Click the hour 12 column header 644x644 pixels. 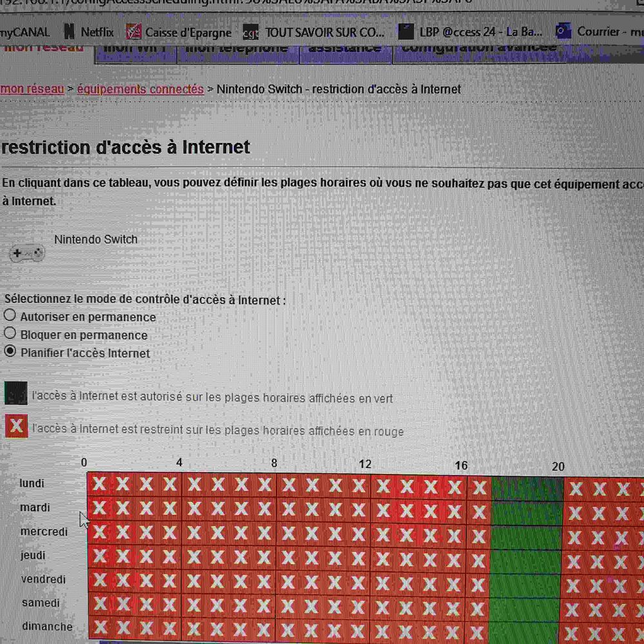point(365,464)
